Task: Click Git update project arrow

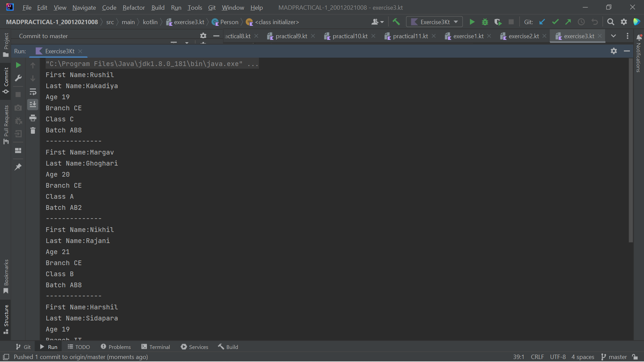Action: pyautogui.click(x=542, y=22)
